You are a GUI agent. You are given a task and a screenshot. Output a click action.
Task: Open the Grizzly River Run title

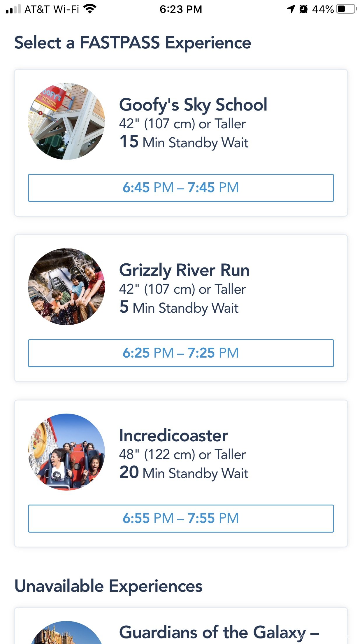click(x=184, y=270)
